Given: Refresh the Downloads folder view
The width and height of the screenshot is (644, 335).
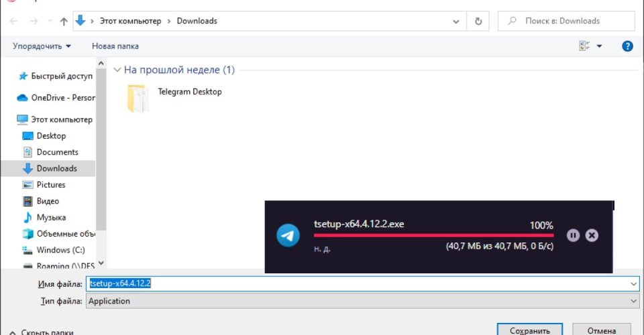Looking at the screenshot, I should [x=478, y=21].
